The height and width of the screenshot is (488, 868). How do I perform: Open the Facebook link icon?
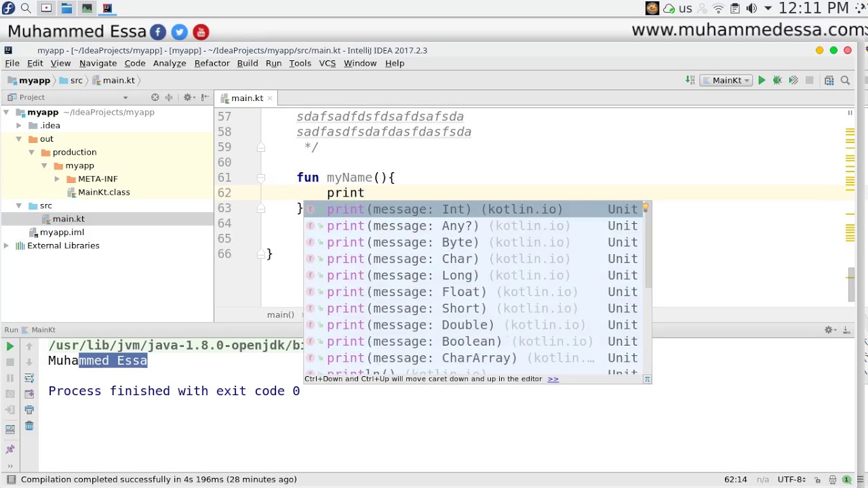[157, 32]
